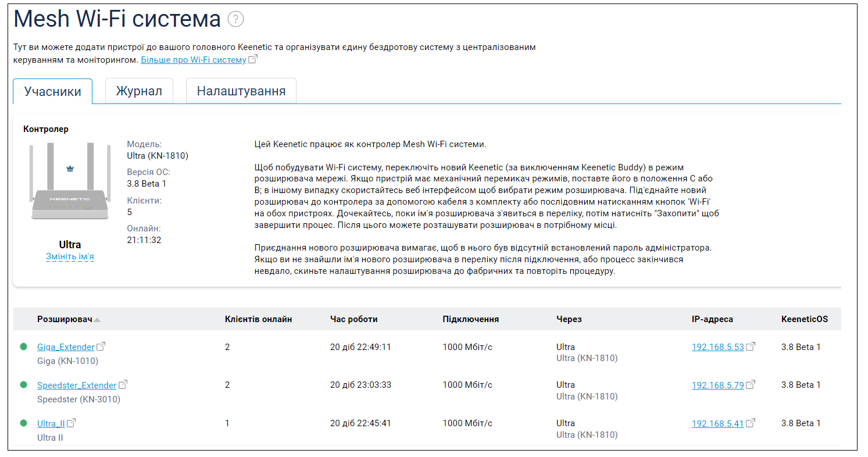Click sort arrow next to Розширювач header
Image resolution: width=868 pixels, height=457 pixels.
click(x=97, y=320)
